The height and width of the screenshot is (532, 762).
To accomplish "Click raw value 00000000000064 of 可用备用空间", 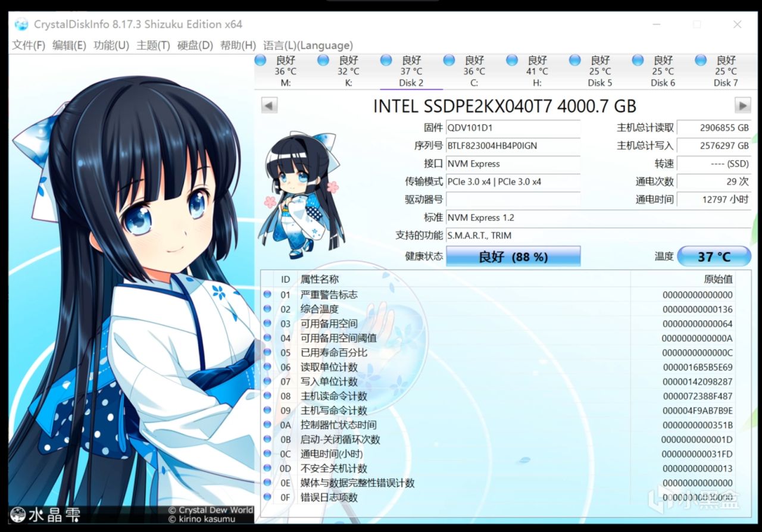I will click(698, 324).
